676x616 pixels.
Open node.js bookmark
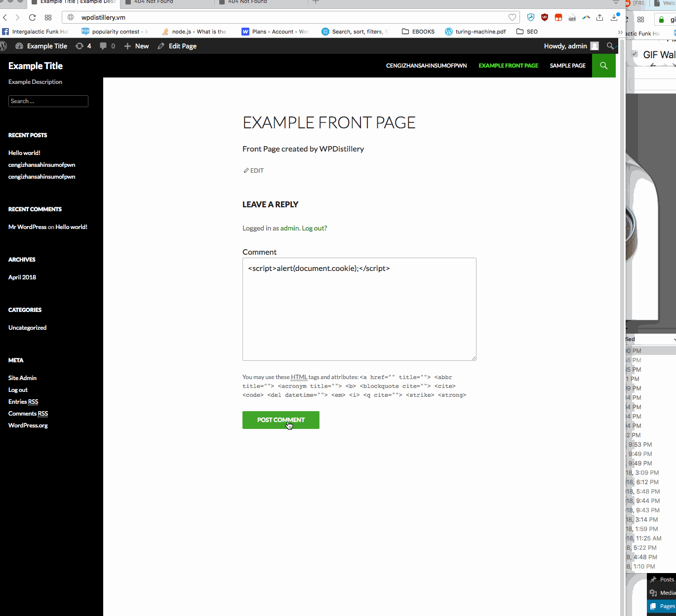194,32
